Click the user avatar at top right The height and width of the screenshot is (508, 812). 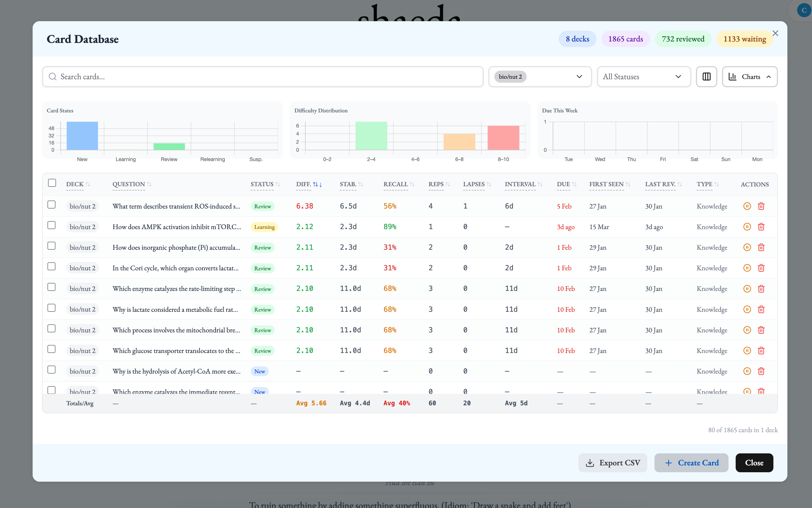pyautogui.click(x=804, y=10)
